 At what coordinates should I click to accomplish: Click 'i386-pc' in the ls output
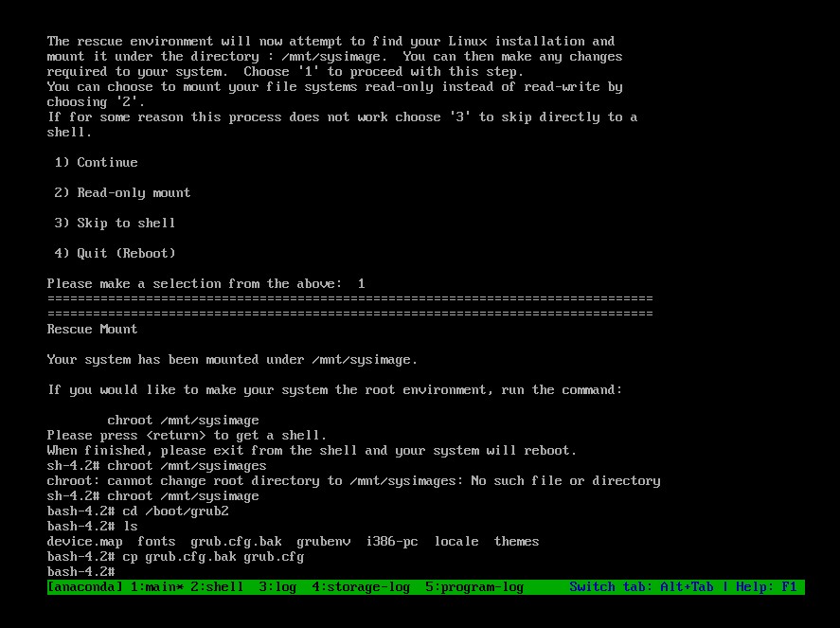tap(392, 541)
